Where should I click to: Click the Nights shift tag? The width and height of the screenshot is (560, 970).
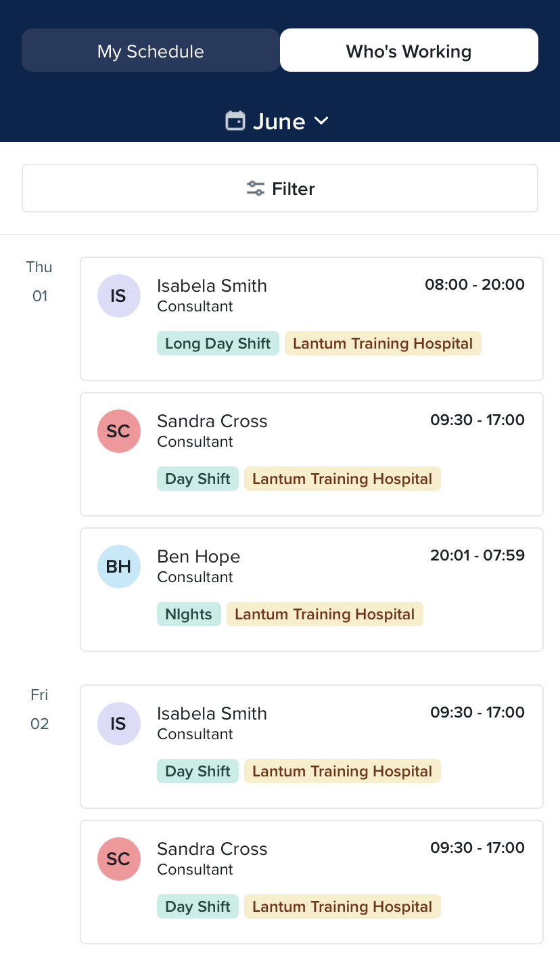coord(189,614)
